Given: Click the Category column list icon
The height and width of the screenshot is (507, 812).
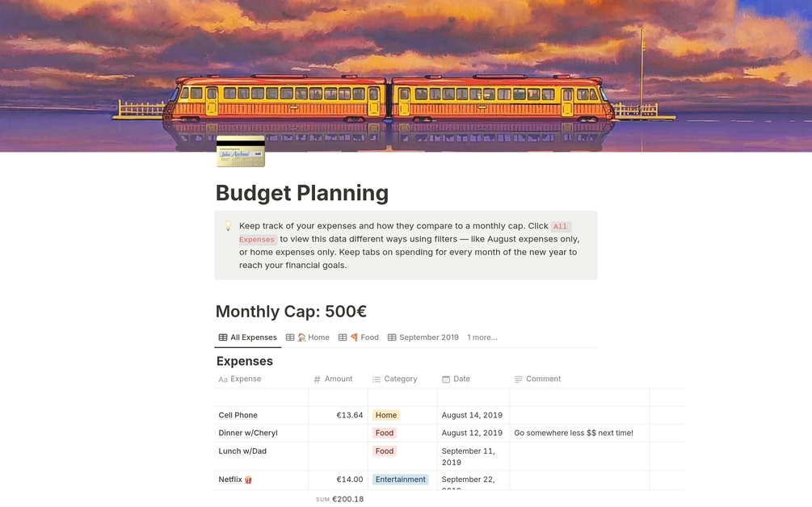Looking at the screenshot, I should (x=377, y=379).
